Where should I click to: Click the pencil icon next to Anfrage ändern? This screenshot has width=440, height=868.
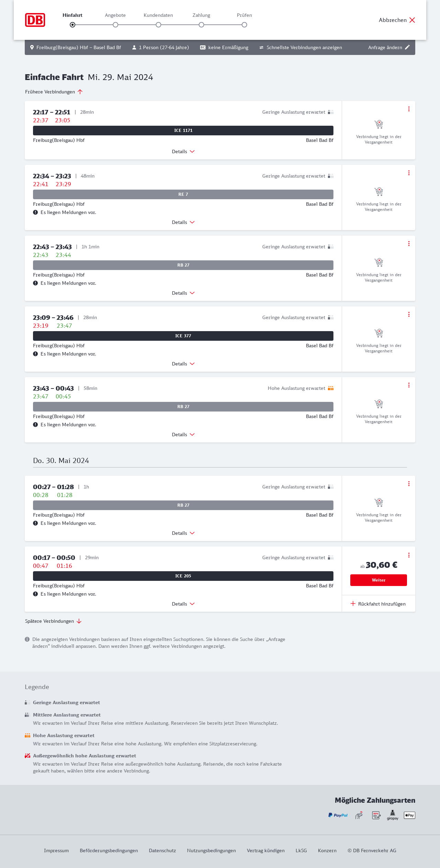(407, 47)
